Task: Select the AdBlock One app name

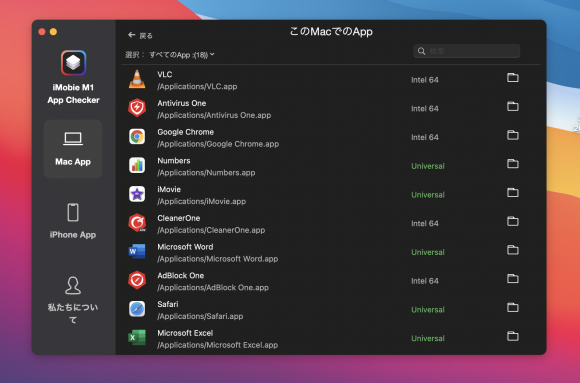Action: coord(181,276)
